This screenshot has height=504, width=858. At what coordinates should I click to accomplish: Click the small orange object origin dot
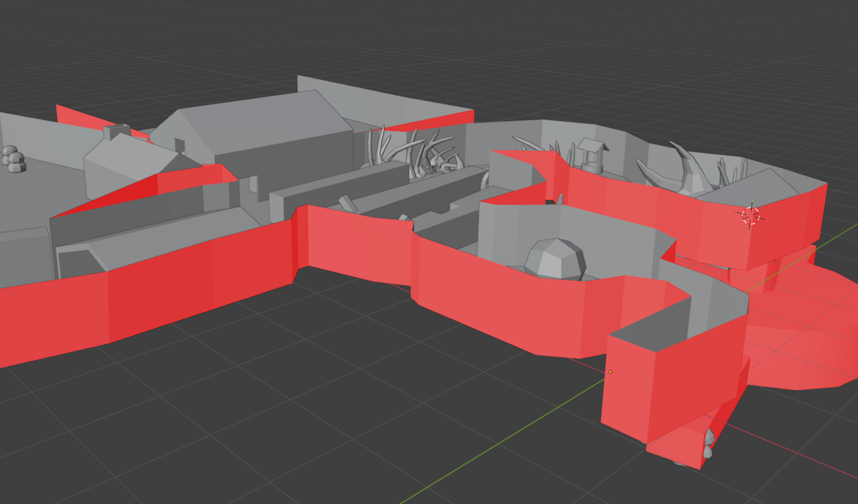pos(610,372)
